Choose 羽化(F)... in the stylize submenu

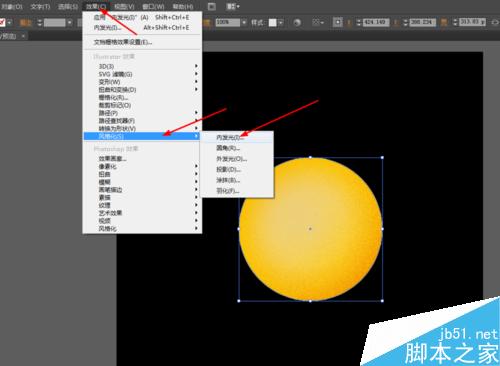pyautogui.click(x=237, y=191)
